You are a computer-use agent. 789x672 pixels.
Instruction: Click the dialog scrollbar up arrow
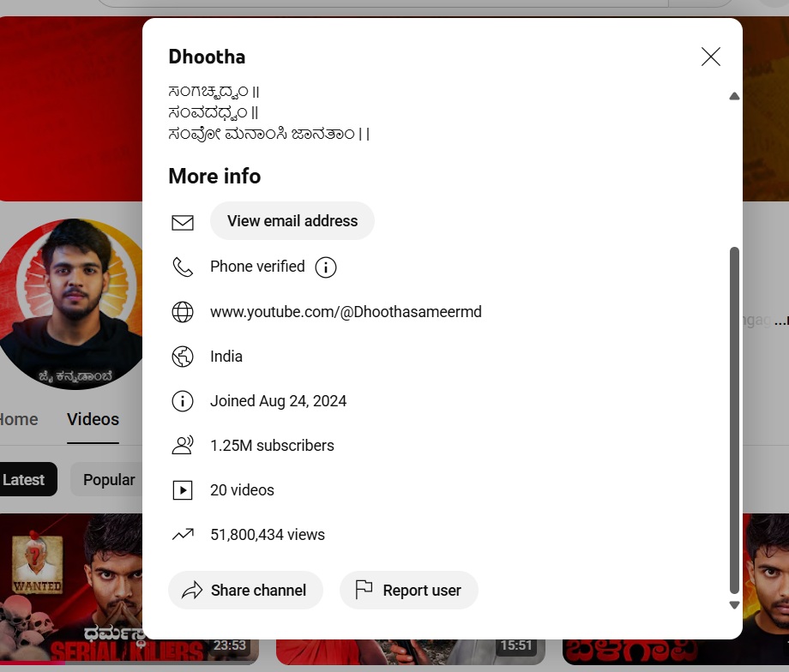[734, 97]
